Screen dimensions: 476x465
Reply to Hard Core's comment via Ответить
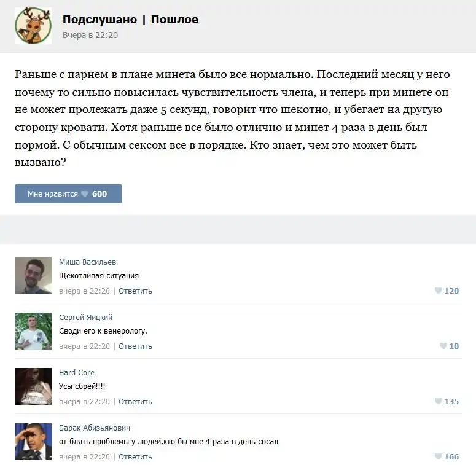[135, 402]
